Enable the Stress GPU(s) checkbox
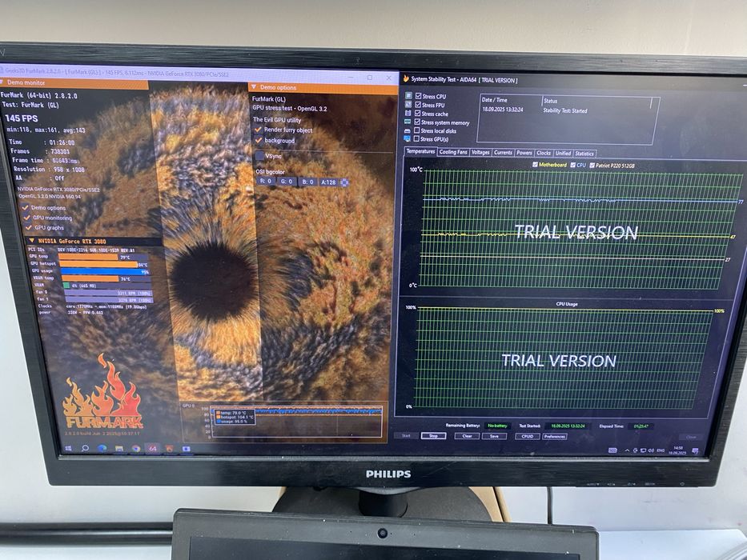747x560 pixels. 416,139
